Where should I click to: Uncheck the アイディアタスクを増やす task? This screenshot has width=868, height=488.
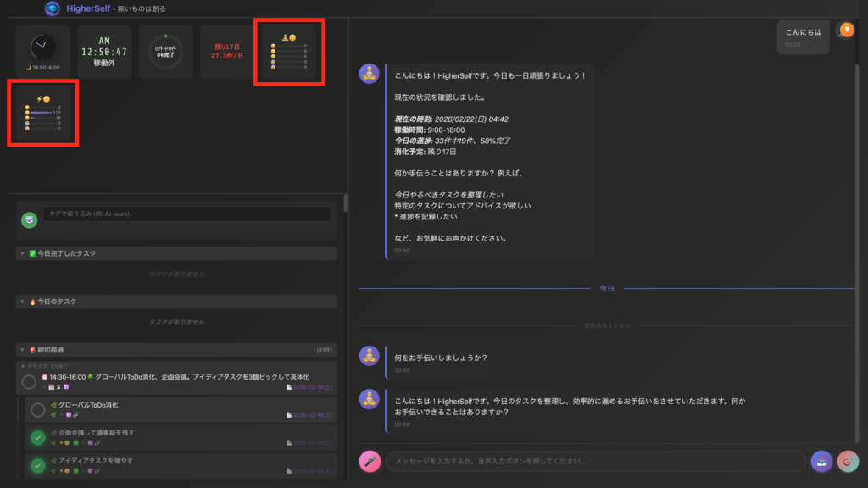pyautogui.click(x=37, y=465)
